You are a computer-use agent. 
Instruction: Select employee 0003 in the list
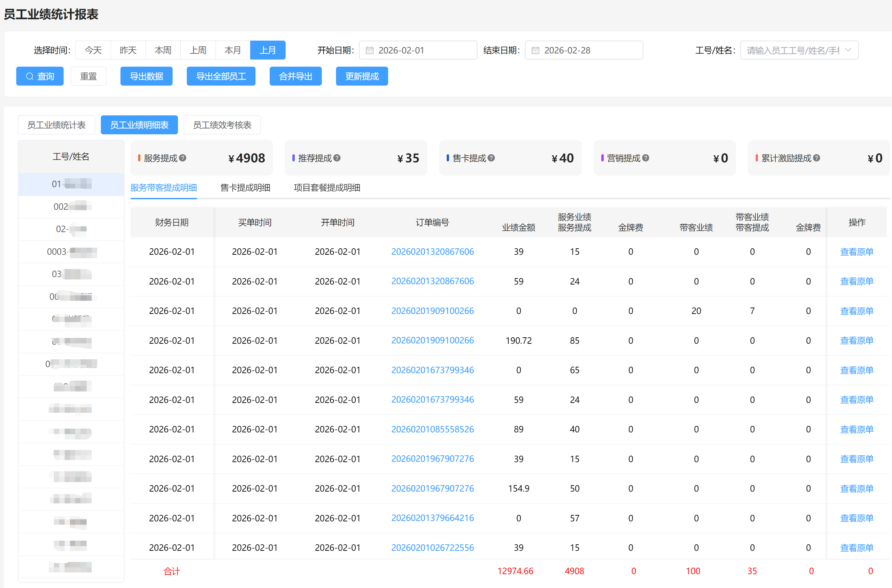[x=71, y=252]
